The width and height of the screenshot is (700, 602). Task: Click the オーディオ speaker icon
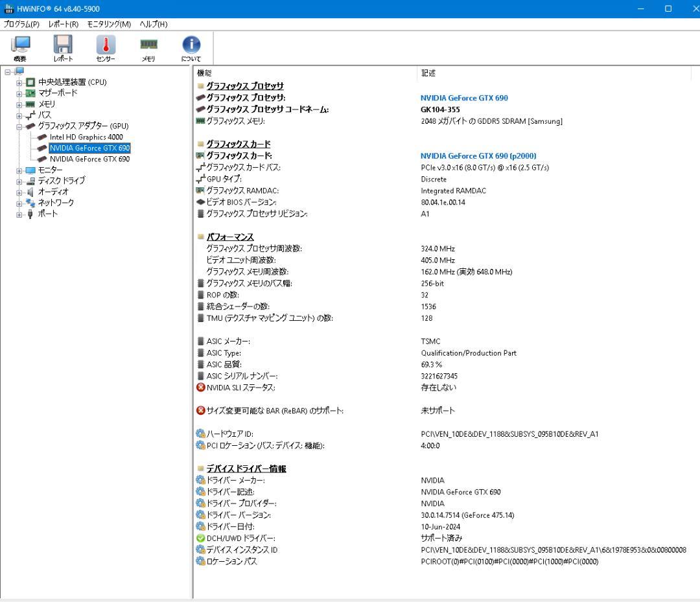coord(30,192)
